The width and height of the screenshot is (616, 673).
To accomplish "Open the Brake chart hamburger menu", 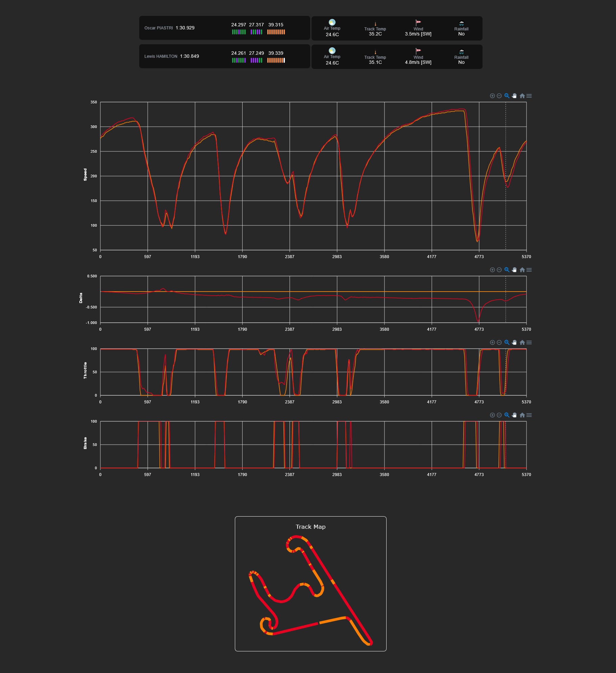I will pyautogui.click(x=529, y=415).
